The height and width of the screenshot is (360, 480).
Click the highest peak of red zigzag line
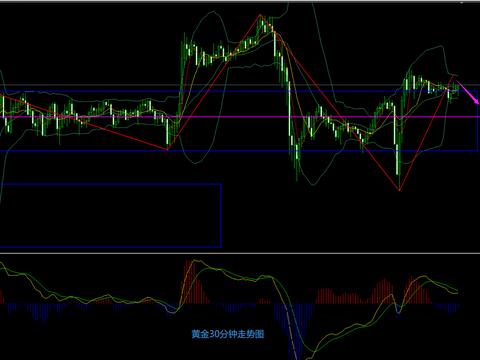pyautogui.click(x=260, y=15)
